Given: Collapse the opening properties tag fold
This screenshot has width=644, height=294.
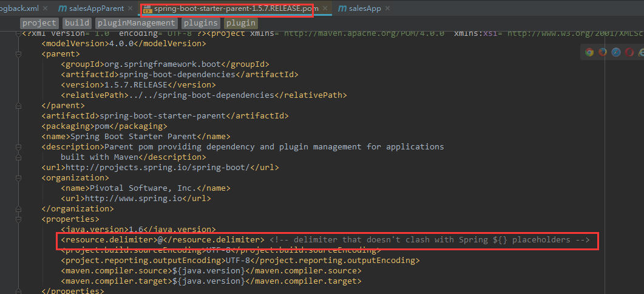Looking at the screenshot, I should point(18,219).
